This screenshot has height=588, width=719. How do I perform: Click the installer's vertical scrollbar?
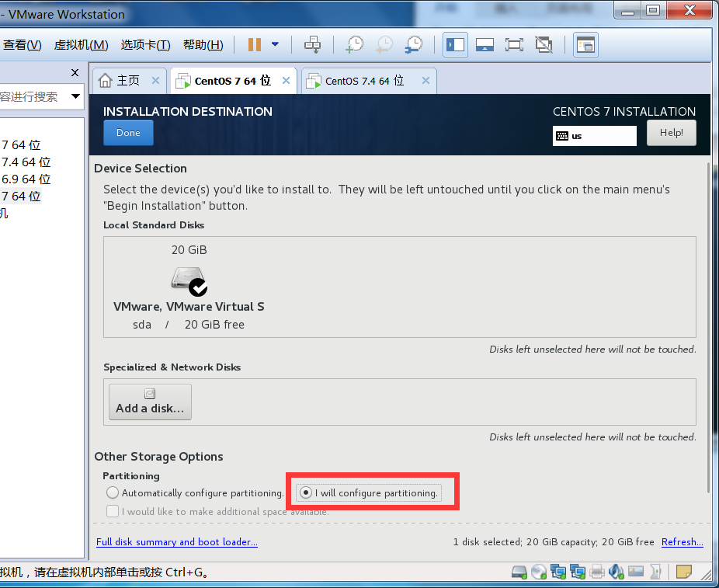pos(709,327)
